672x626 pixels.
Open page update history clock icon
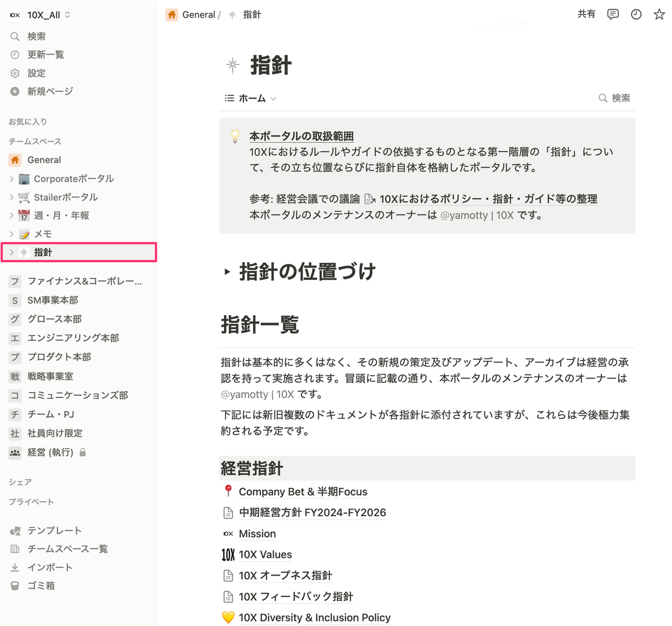point(636,15)
